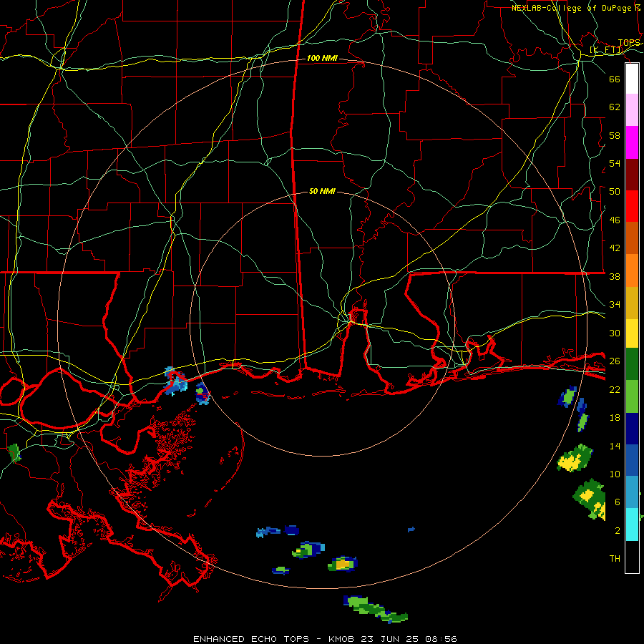Click the "46" value on the legend

(x=615, y=220)
